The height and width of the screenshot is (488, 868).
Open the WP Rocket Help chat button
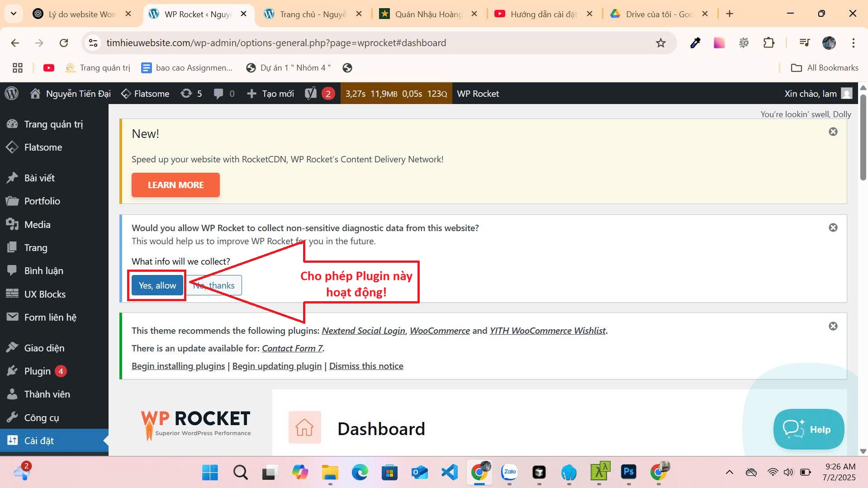(x=808, y=429)
